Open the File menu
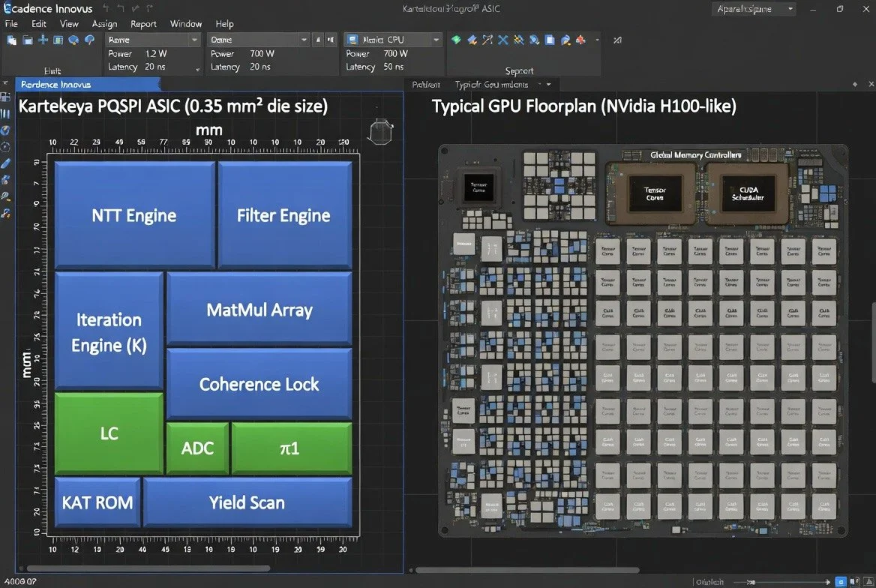This screenshot has height=588, width=876. click(11, 24)
